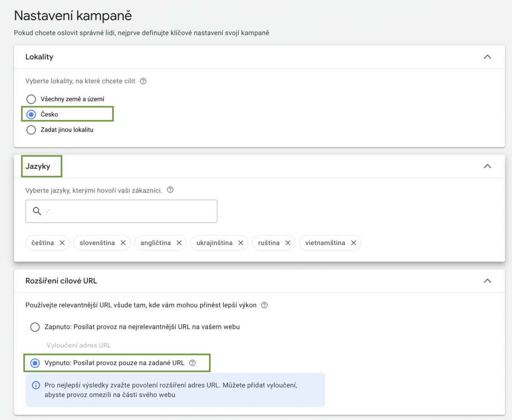Collapse the Jazyky section
This screenshot has width=512, height=420.
point(487,166)
